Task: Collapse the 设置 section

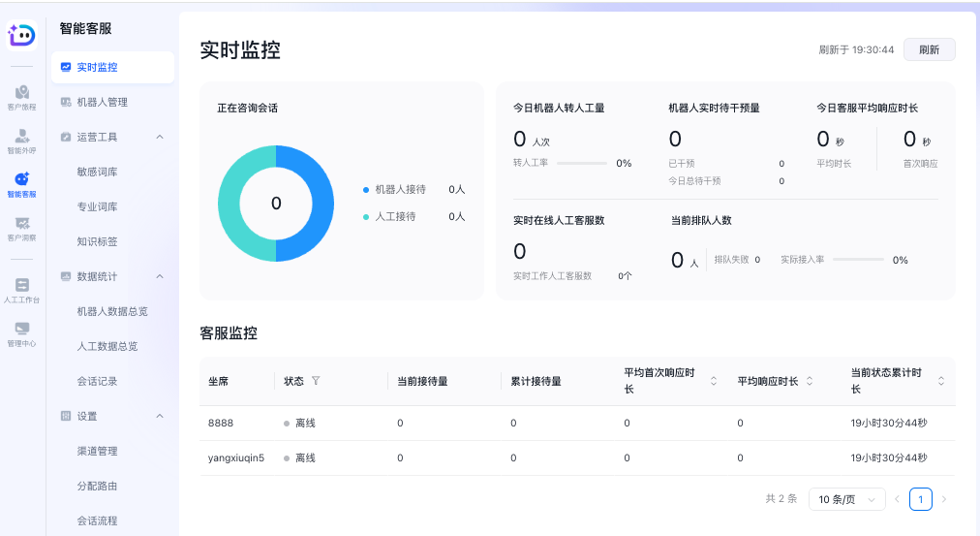Action: pos(160,416)
